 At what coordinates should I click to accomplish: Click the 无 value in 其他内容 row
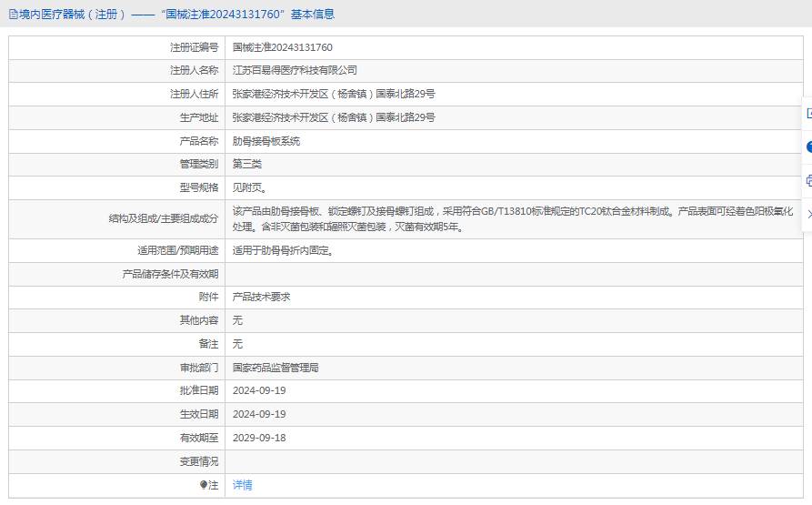tap(237, 320)
